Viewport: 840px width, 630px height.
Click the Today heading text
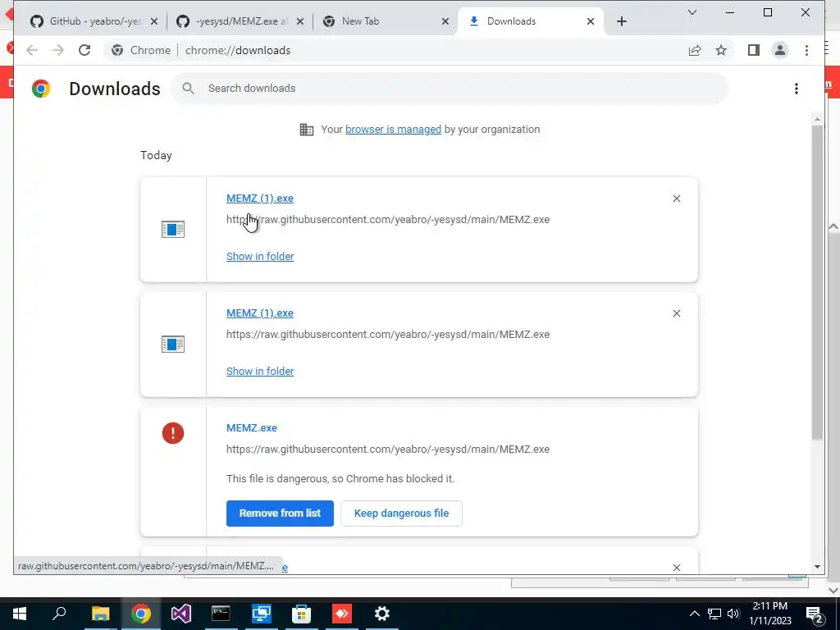tap(156, 155)
